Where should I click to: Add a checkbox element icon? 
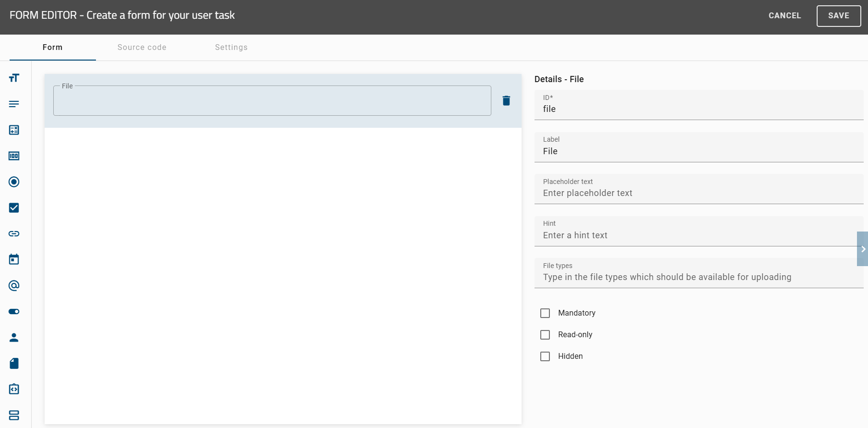click(x=14, y=208)
